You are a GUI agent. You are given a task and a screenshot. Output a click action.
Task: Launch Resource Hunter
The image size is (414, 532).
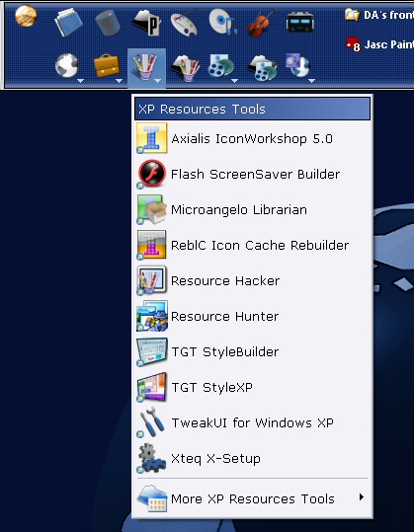252,316
